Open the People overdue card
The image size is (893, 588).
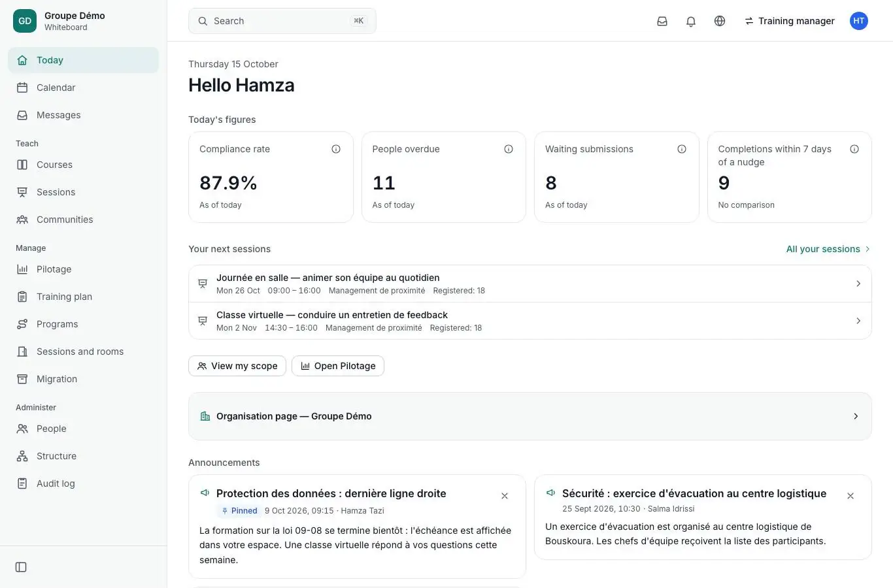(x=444, y=177)
